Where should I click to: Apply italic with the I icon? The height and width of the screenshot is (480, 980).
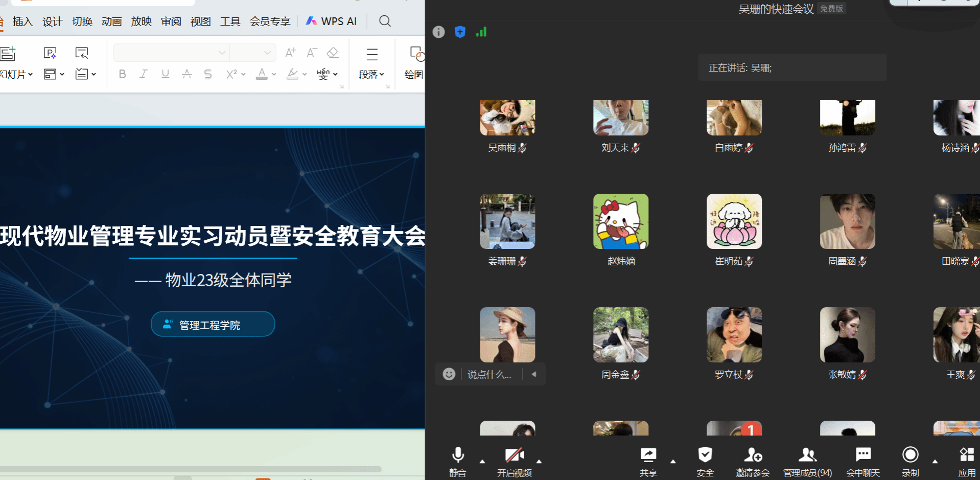point(144,74)
